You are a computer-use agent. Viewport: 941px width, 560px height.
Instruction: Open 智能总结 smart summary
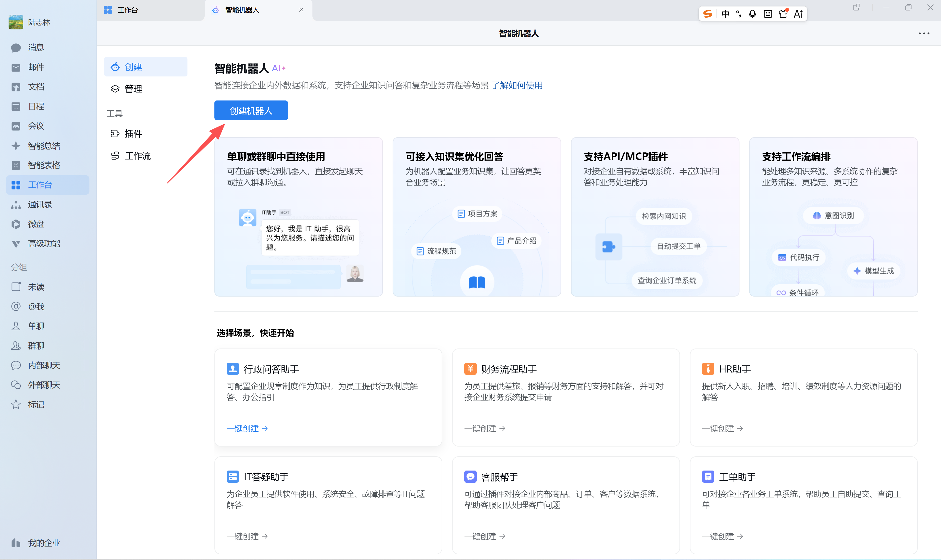[48, 146]
